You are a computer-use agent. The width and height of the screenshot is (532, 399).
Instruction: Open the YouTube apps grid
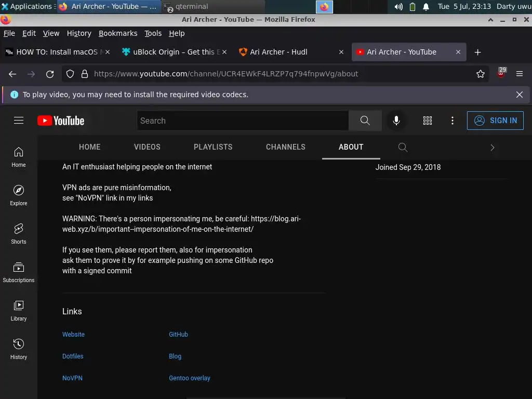[428, 121]
